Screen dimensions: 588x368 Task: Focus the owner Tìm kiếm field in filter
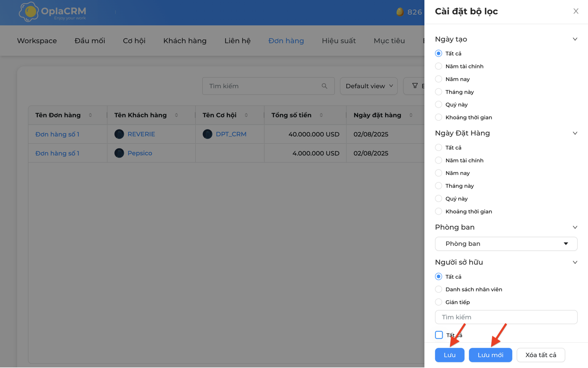click(506, 317)
